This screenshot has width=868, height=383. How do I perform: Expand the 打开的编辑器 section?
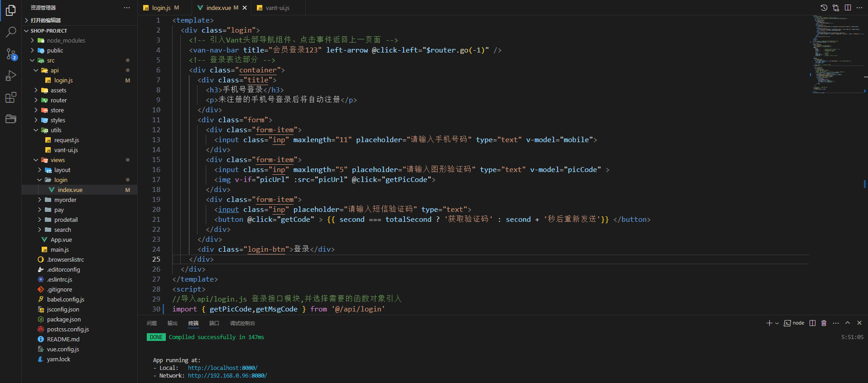coord(79,20)
